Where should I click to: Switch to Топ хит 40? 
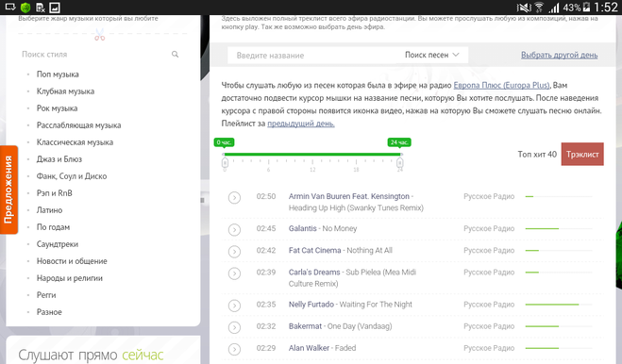coord(537,155)
